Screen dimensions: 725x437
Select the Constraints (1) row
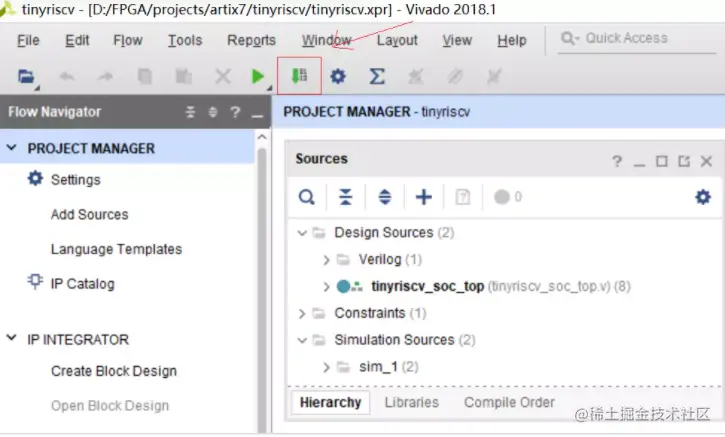[x=380, y=314]
